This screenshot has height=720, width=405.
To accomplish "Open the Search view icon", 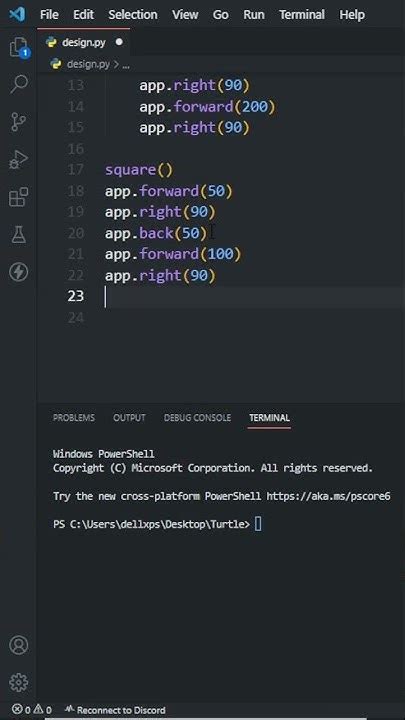I will click(x=19, y=84).
